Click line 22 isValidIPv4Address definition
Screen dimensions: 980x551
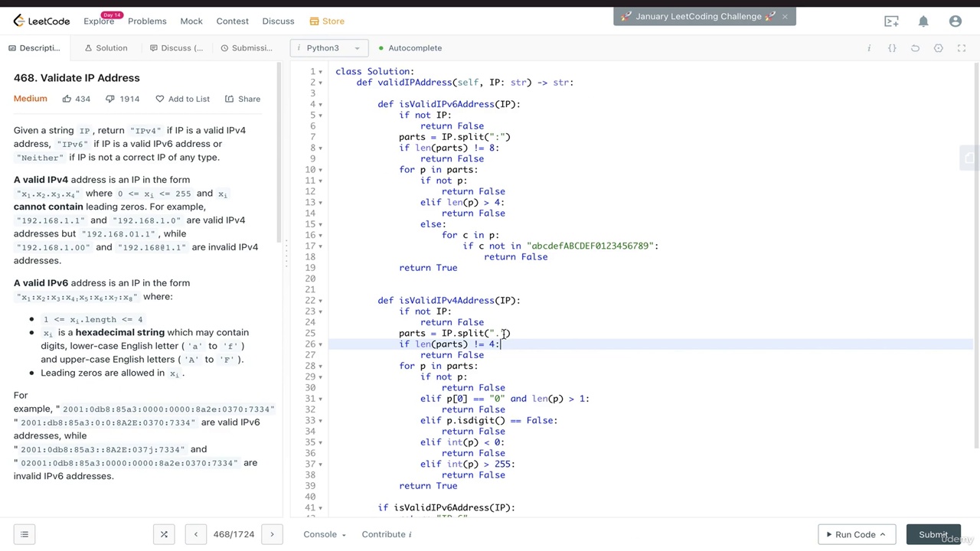pos(449,301)
